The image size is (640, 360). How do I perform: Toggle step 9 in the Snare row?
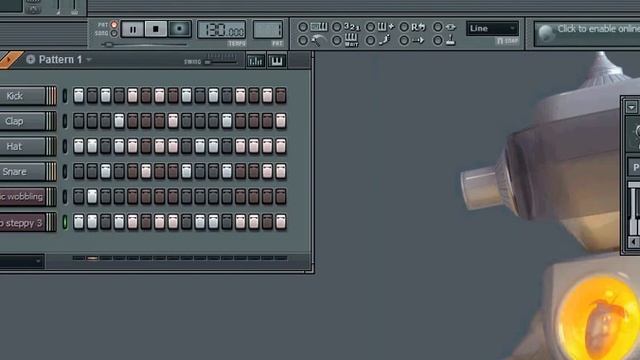[187, 171]
